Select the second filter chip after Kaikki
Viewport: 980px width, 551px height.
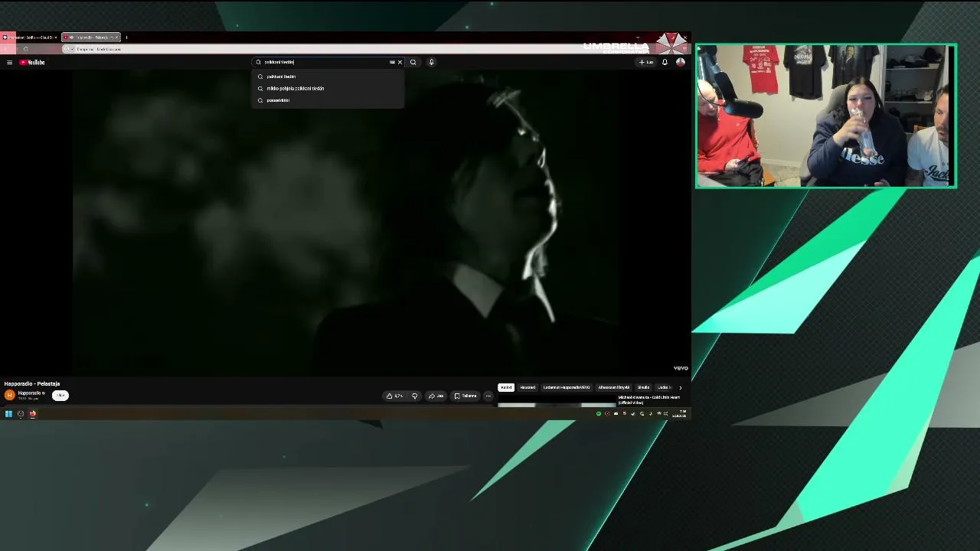point(528,387)
